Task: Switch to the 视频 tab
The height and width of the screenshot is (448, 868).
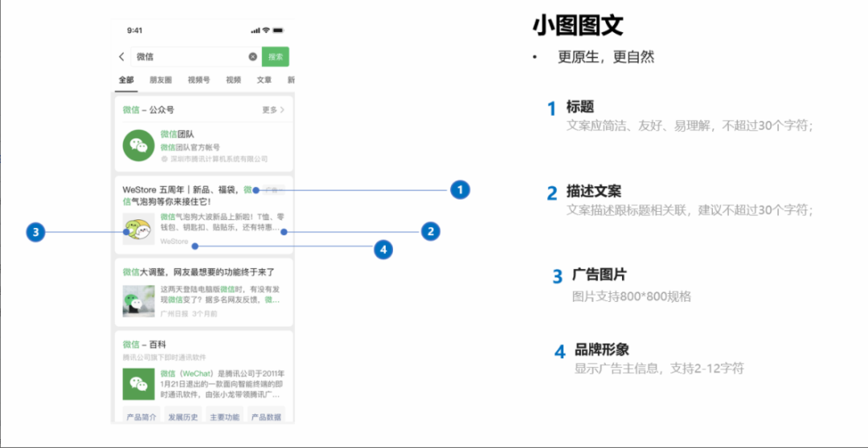Action: pyautogui.click(x=234, y=79)
